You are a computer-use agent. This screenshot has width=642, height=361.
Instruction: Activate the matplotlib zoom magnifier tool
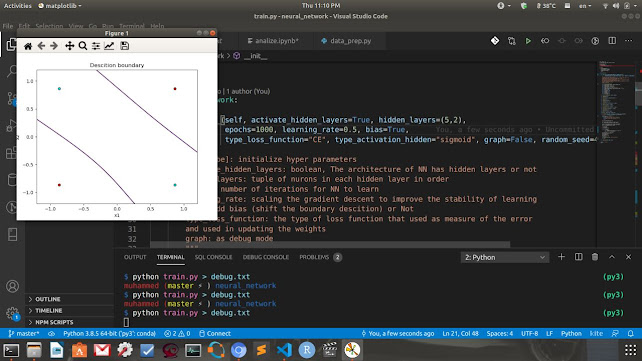pyautogui.click(x=83, y=46)
